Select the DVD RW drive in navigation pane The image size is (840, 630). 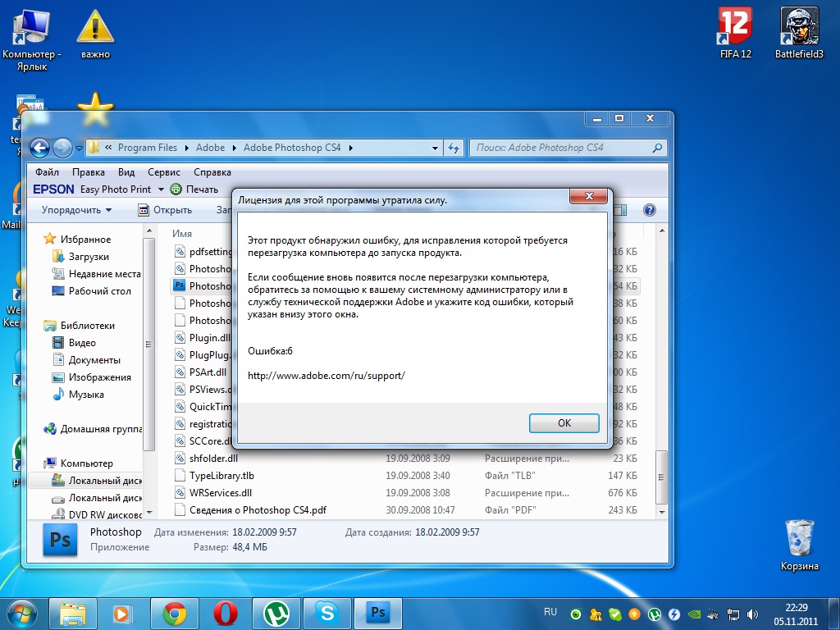(x=97, y=514)
